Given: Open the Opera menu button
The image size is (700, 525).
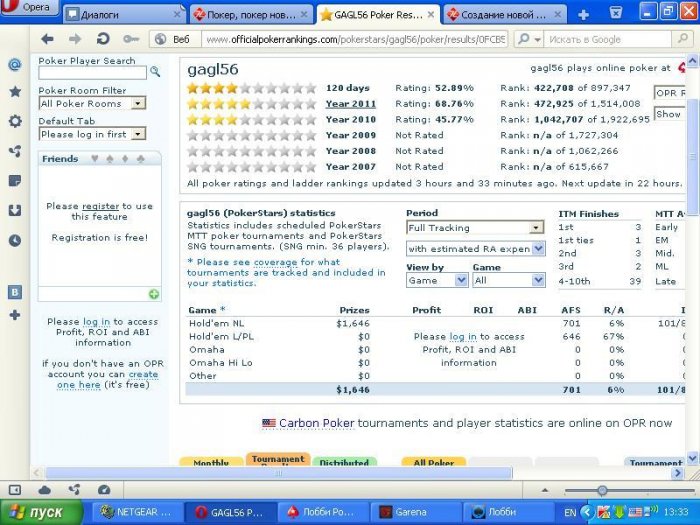Looking at the screenshot, I should (29, 7).
